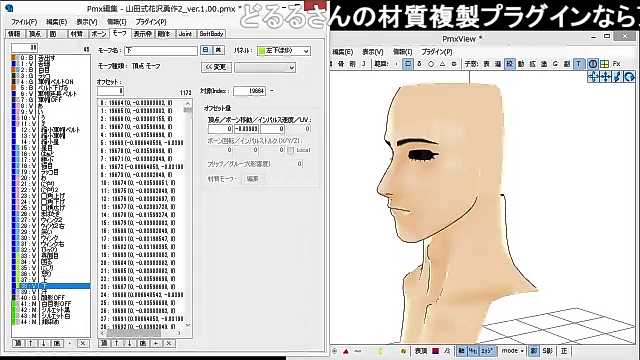Open the 編集(E) menu in Pmx編集 window
The image size is (640, 360).
(56, 22)
